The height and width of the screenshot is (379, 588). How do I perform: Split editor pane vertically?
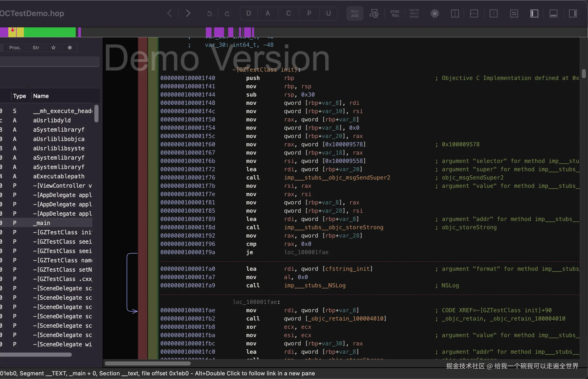pos(455,13)
